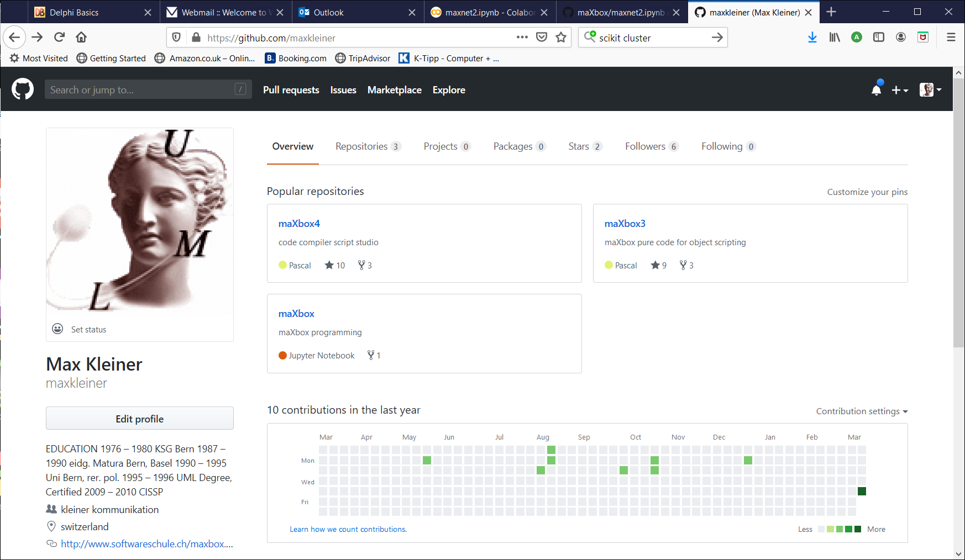Click the GitHub search field

(x=148, y=89)
